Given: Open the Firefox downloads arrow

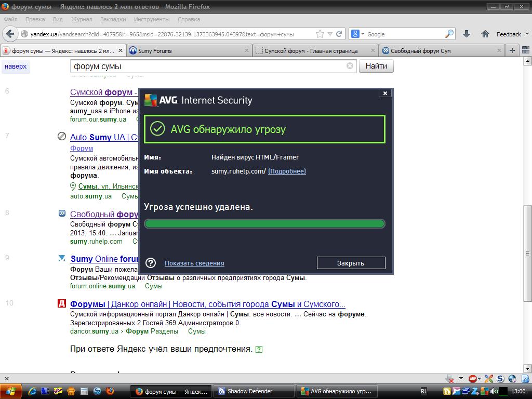Looking at the screenshot, I should click(466, 34).
